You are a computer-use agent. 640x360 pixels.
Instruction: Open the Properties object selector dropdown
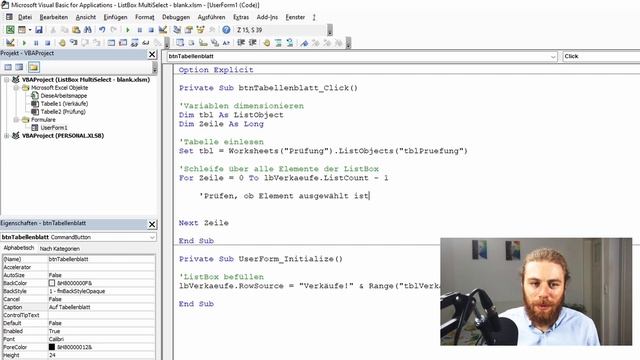(152, 237)
